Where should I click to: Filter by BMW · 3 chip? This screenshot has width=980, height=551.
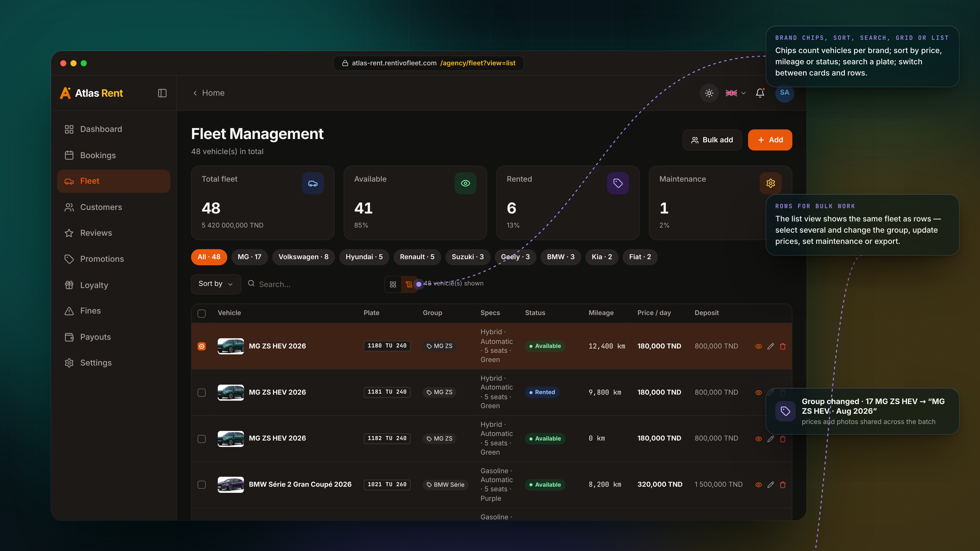coord(561,257)
